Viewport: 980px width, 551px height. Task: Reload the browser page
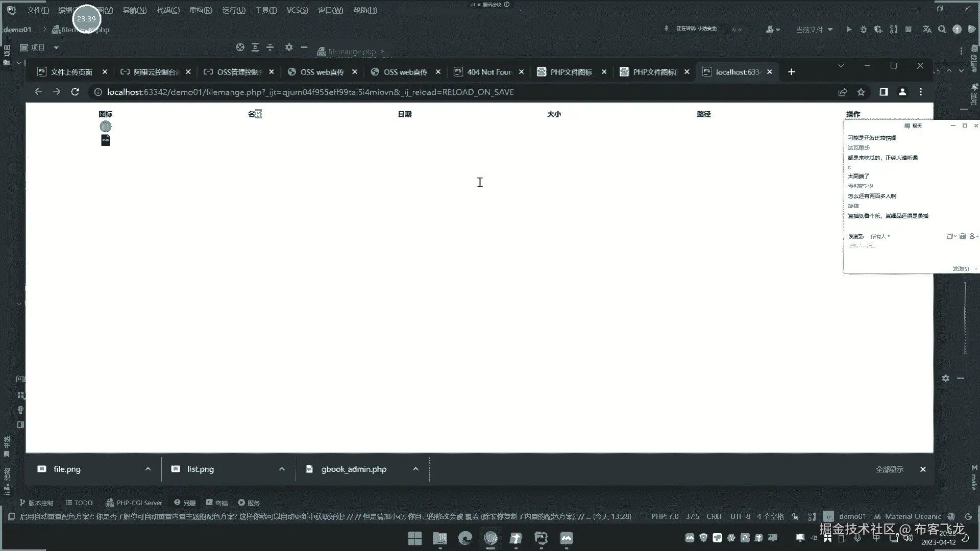75,92
